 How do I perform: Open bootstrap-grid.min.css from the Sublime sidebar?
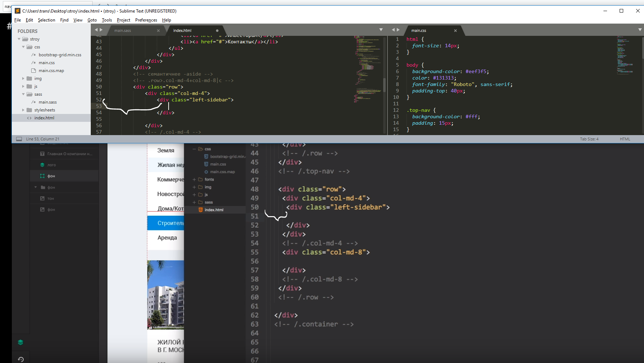[x=60, y=55]
